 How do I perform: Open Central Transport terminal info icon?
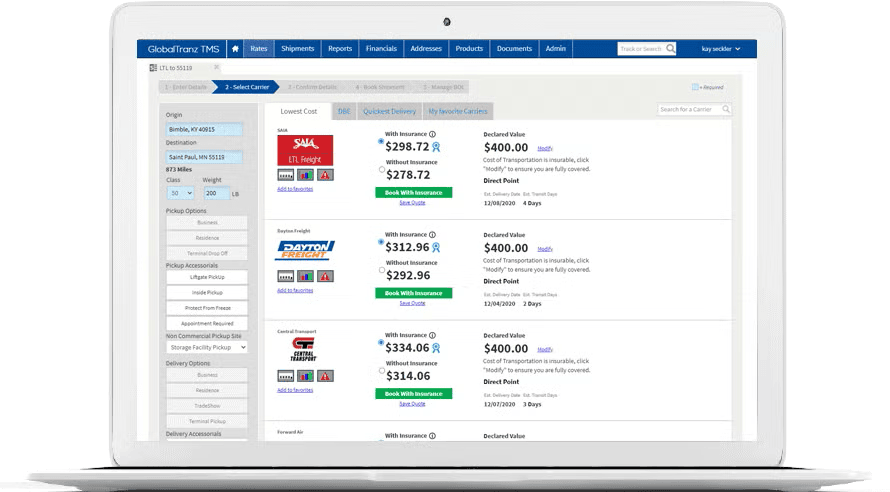(x=286, y=376)
